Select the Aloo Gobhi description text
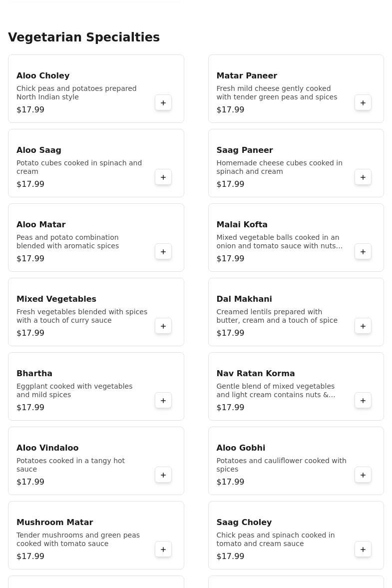Viewport: 392px width, 588px height. [281, 465]
